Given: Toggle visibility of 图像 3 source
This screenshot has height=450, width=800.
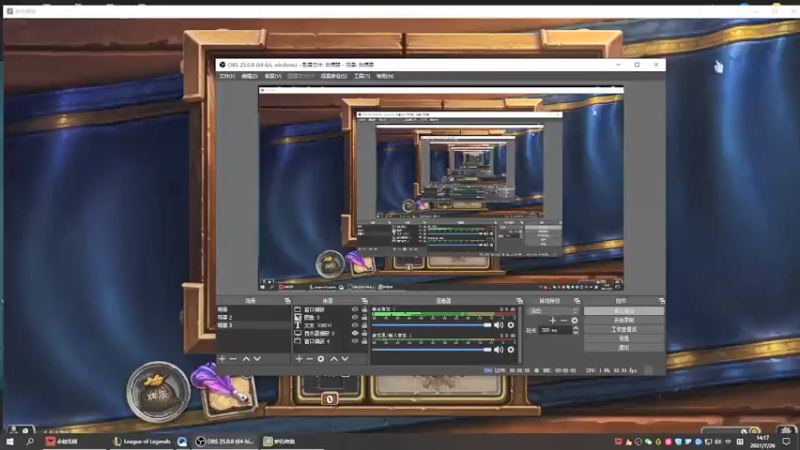Looking at the screenshot, I should (x=355, y=317).
